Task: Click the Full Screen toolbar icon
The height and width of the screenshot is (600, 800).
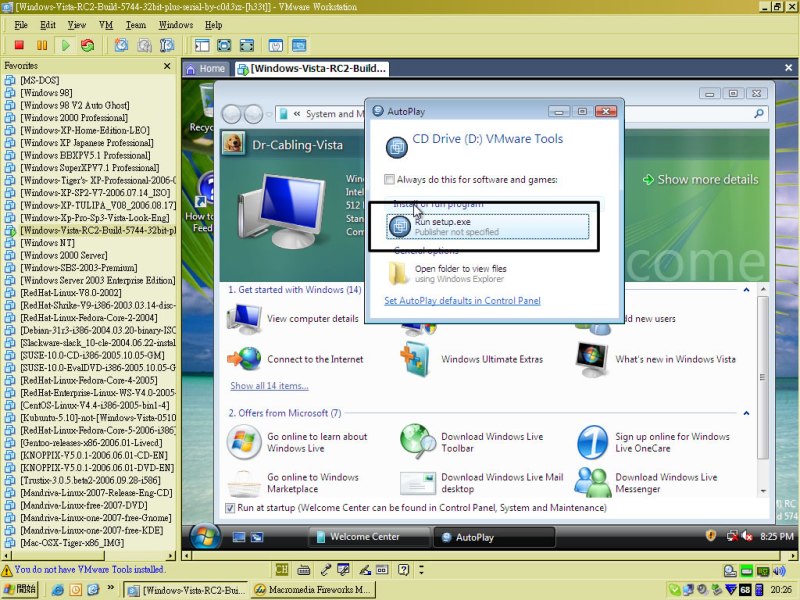Action: [224, 45]
